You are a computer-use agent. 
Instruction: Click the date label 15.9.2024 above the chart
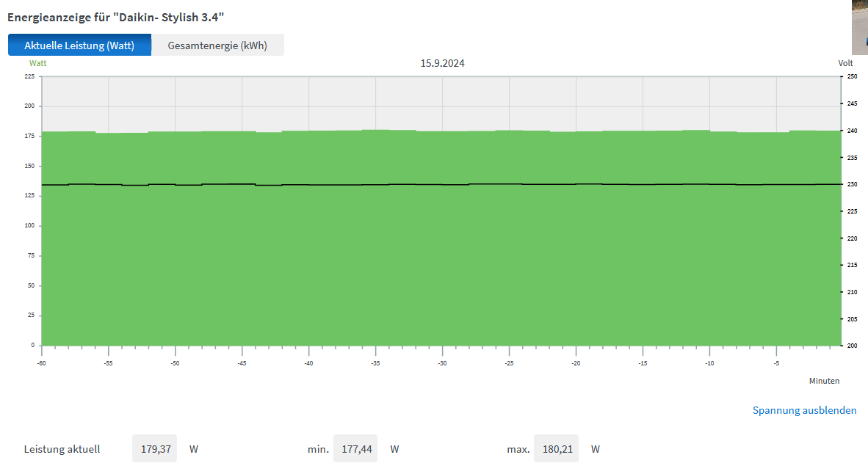tap(442, 63)
